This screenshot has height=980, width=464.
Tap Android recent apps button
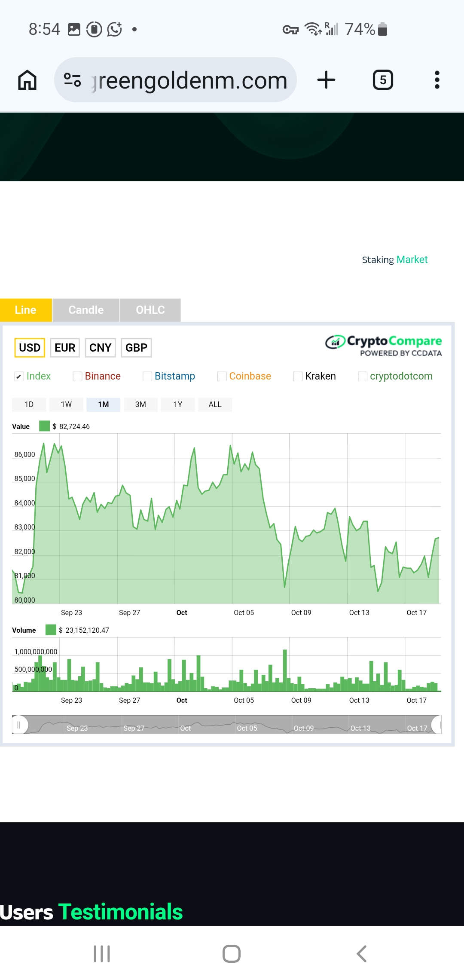click(102, 954)
